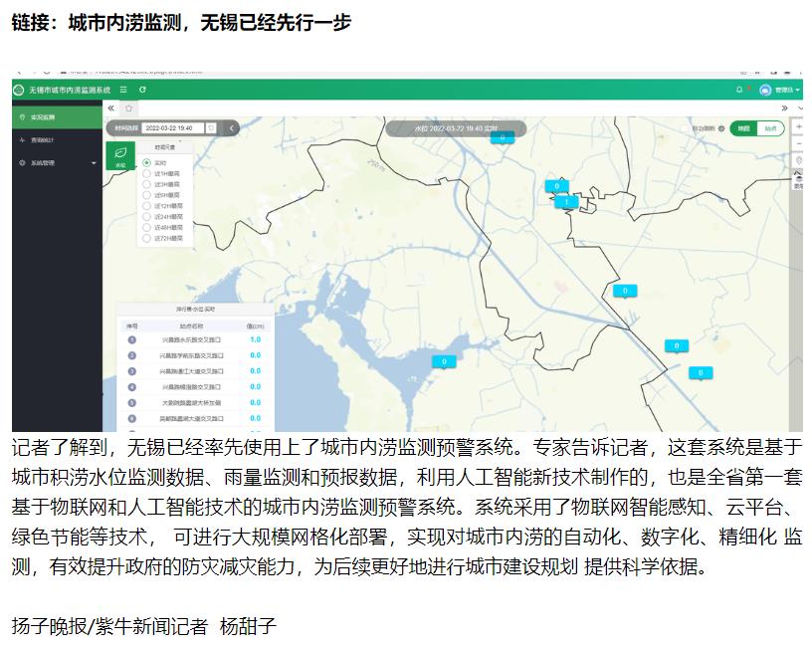
Task: Click the blue map marker labeled 1
Action: [565, 202]
